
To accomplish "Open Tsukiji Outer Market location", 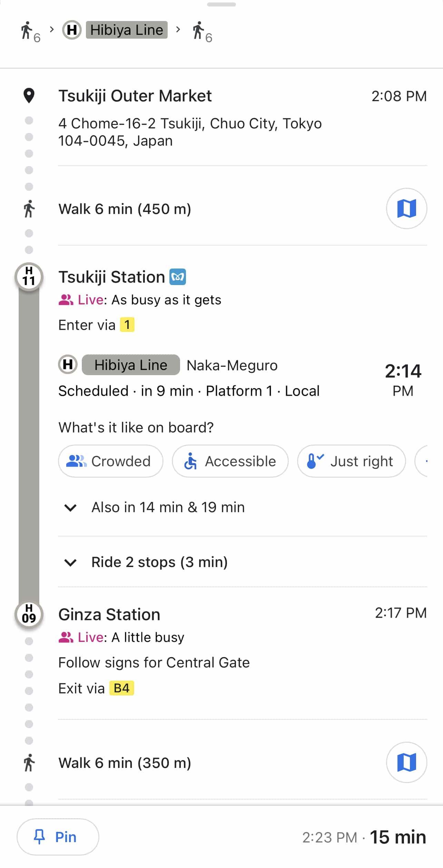I will (x=135, y=96).
